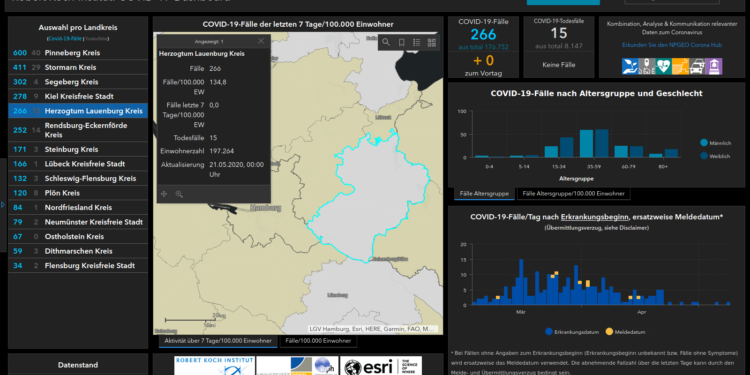Click the teal heart health hub icon
Image resolution: width=750 pixels, height=375 pixels.
(663, 66)
